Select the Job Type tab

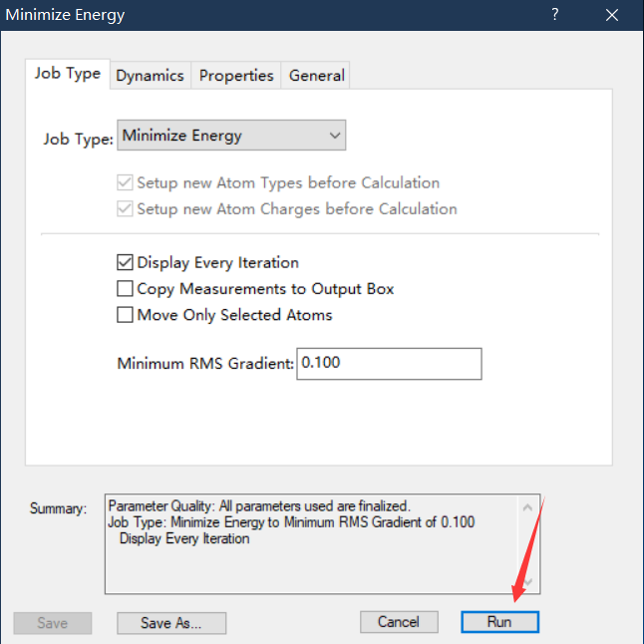point(68,74)
